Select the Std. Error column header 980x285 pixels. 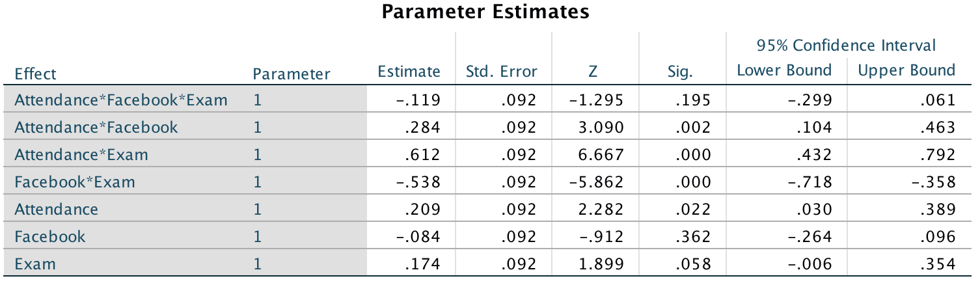pyautogui.click(x=502, y=72)
